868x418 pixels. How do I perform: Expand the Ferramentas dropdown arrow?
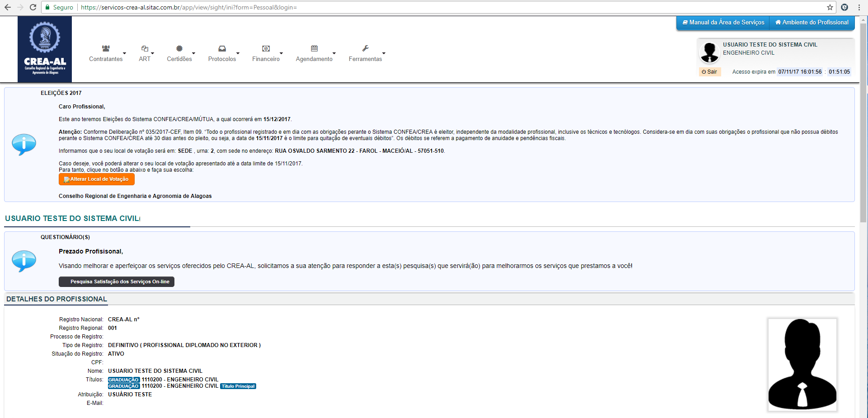(x=384, y=53)
